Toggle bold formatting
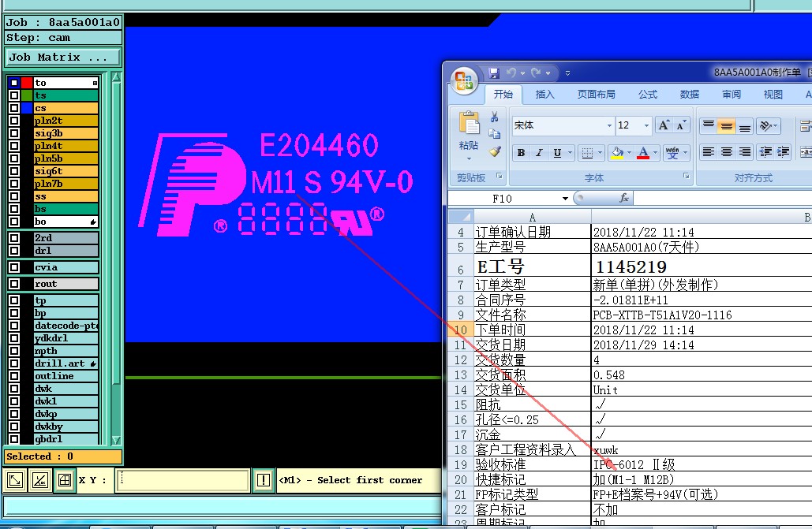 coord(521,153)
